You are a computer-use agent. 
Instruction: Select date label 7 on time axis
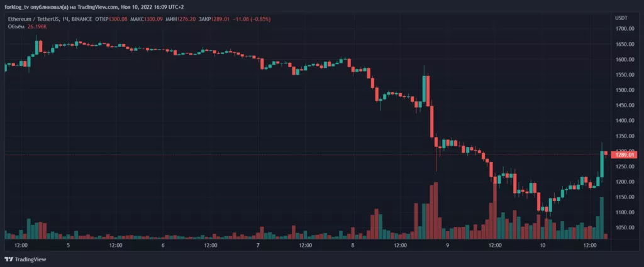pyautogui.click(x=258, y=245)
